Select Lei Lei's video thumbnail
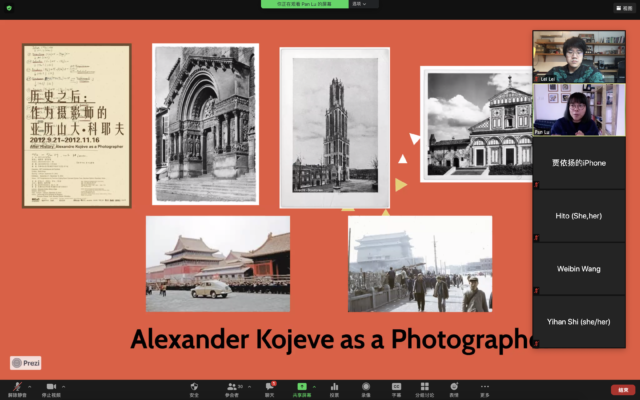Image resolution: width=640 pixels, height=400 pixels. [579, 56]
